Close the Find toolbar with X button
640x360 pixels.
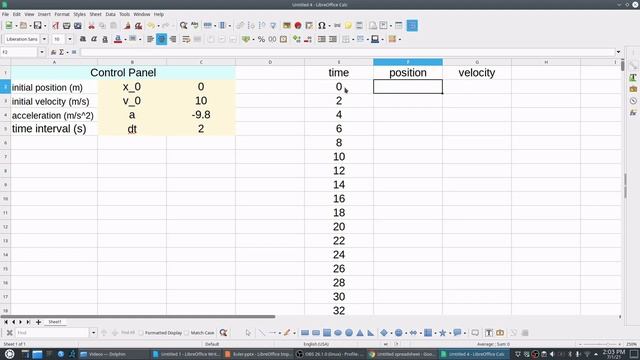pos(9,333)
